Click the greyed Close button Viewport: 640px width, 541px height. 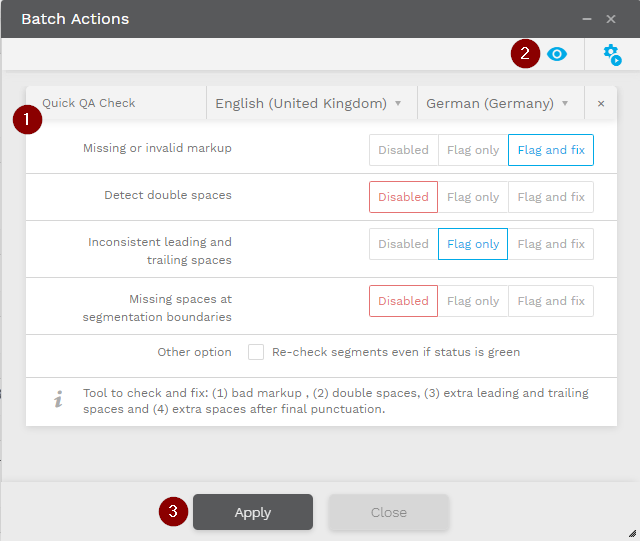pyautogui.click(x=389, y=512)
